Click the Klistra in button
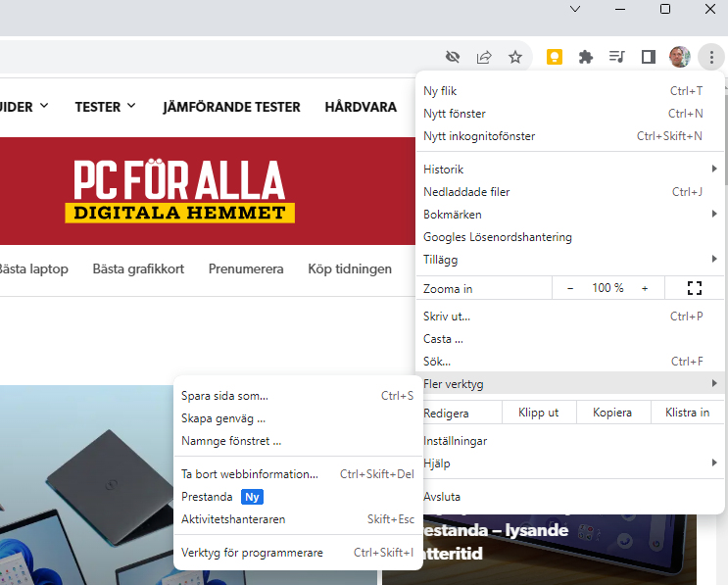 coord(687,413)
